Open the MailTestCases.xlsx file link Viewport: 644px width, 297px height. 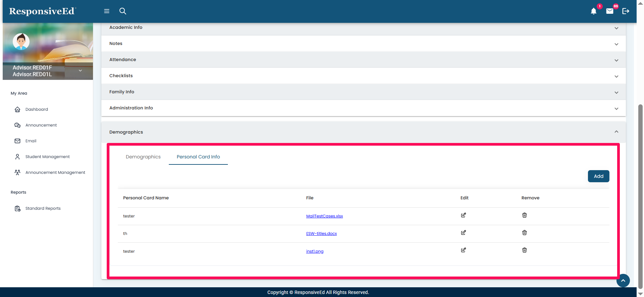324,216
